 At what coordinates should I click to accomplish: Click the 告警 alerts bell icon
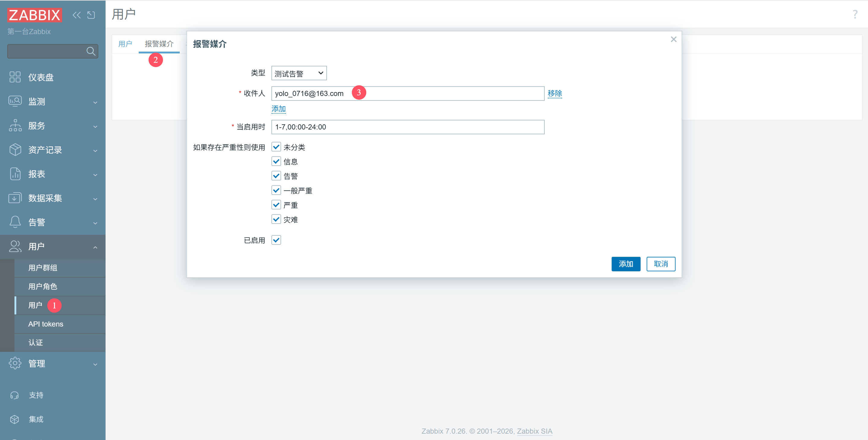click(15, 222)
